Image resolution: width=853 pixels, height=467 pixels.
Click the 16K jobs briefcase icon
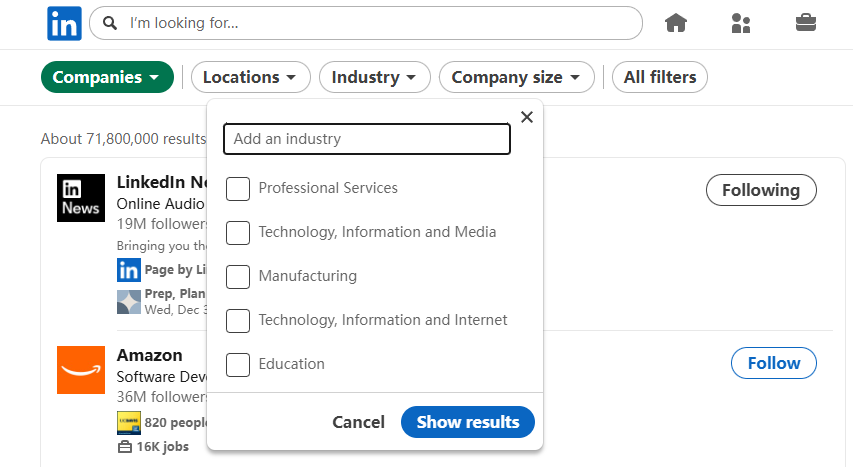[x=125, y=447]
